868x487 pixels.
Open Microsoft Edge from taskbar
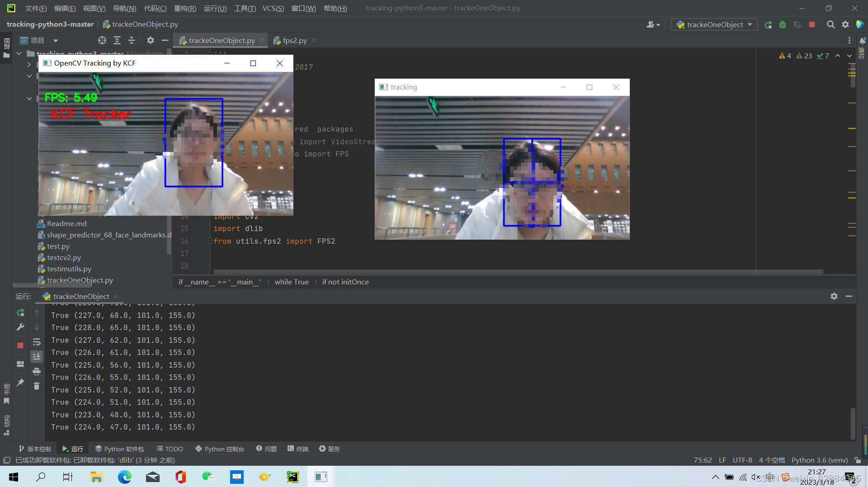[124, 477]
